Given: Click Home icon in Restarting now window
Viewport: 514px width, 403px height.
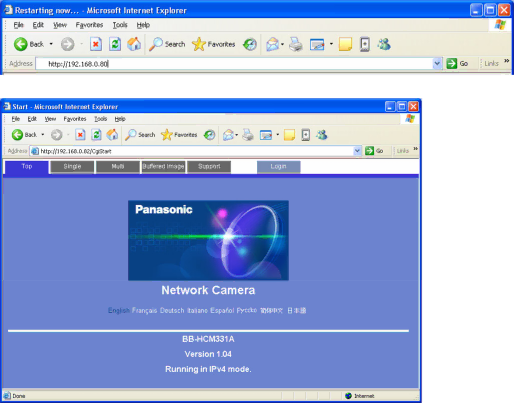Looking at the screenshot, I should click(134, 44).
